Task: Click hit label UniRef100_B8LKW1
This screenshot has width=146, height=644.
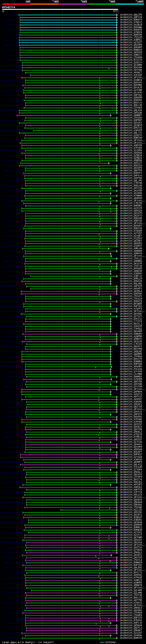Action: [x=131, y=284]
